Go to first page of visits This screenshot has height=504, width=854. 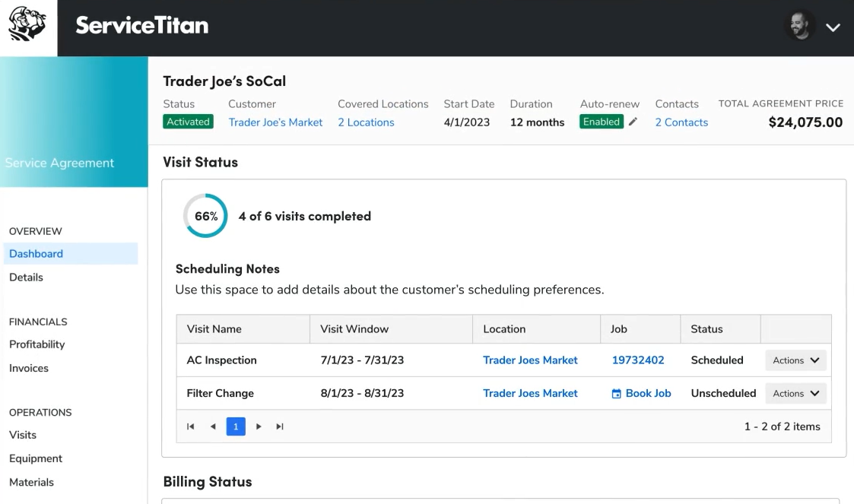click(x=190, y=426)
